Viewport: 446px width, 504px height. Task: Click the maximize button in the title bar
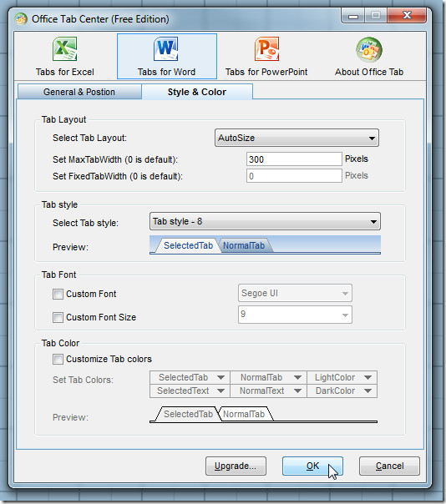click(x=376, y=15)
